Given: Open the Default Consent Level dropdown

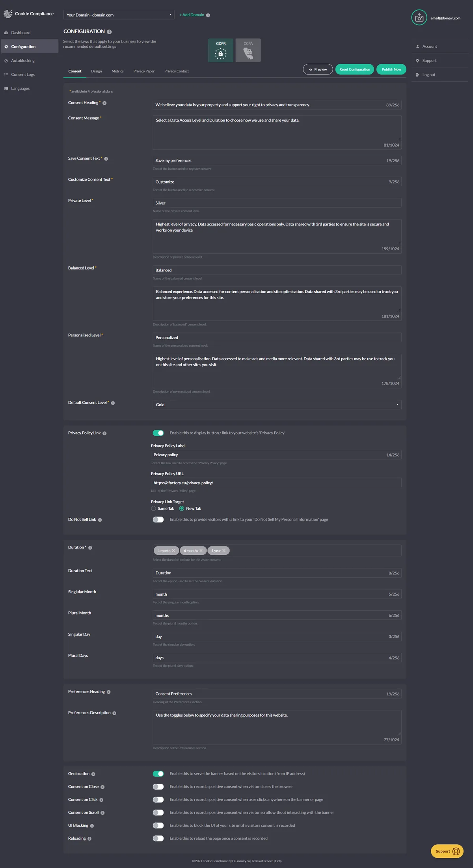Looking at the screenshot, I should (277, 405).
